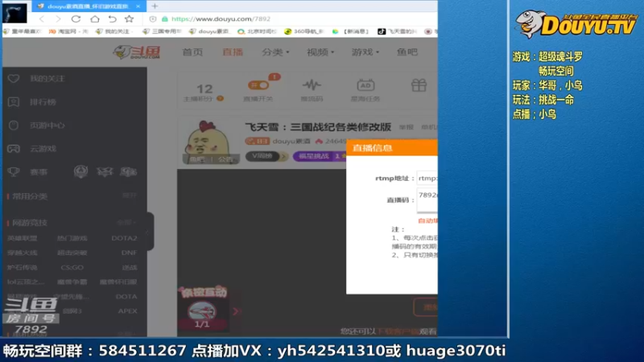644x362 pixels.
Task: Select CS:GO in the category list
Action: click(72, 268)
